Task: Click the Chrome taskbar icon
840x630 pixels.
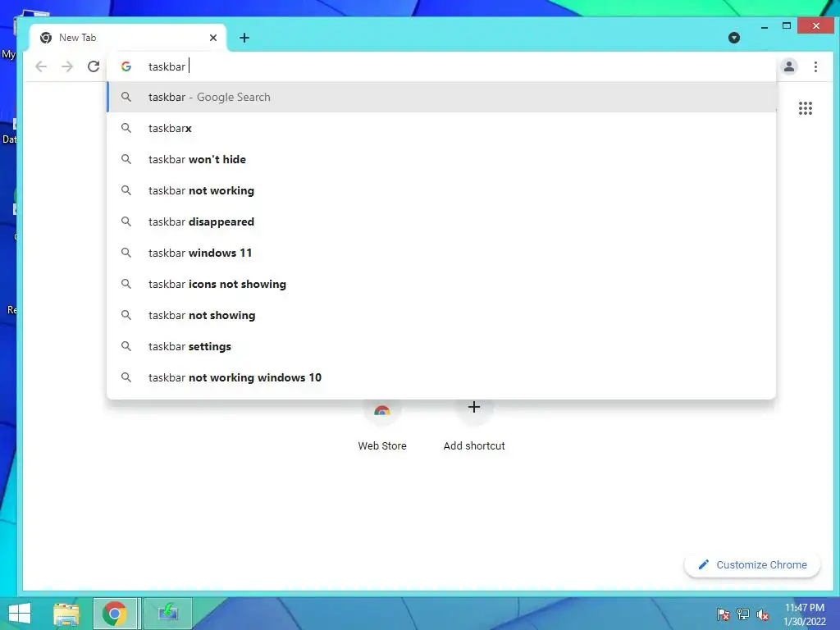Action: pyautogui.click(x=115, y=614)
